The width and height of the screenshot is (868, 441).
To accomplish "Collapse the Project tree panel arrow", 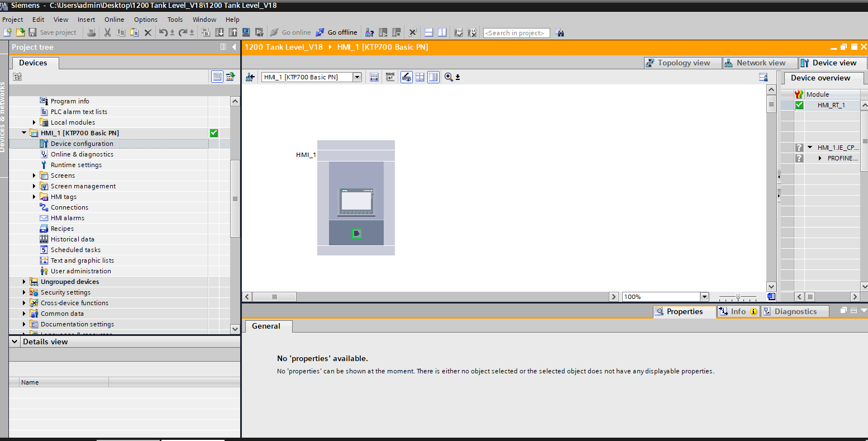I will [x=234, y=47].
